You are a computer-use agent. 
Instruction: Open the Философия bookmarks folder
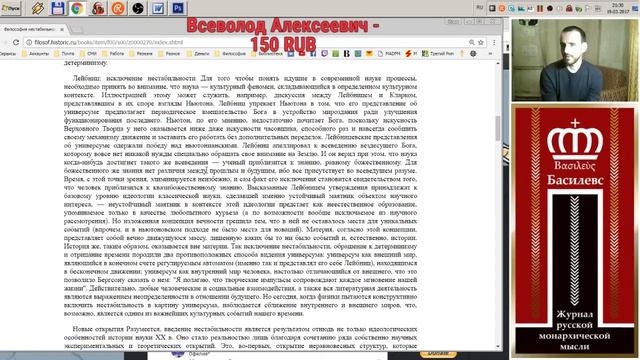point(230,53)
